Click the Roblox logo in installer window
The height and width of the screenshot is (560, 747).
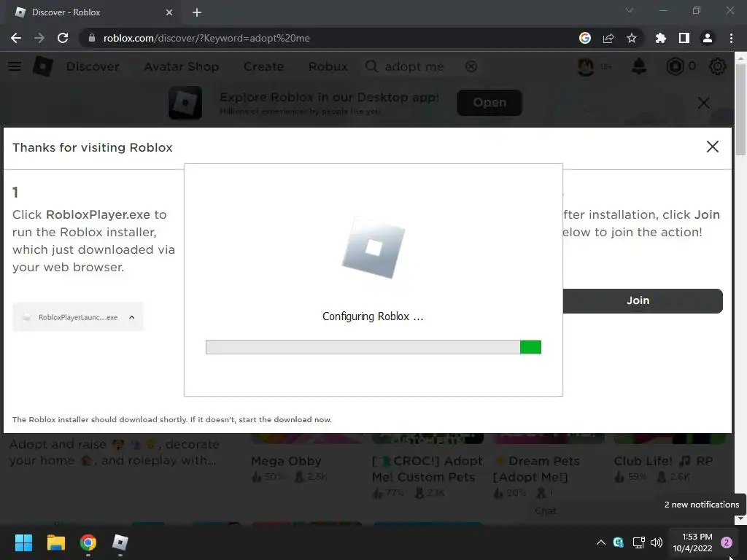click(373, 247)
